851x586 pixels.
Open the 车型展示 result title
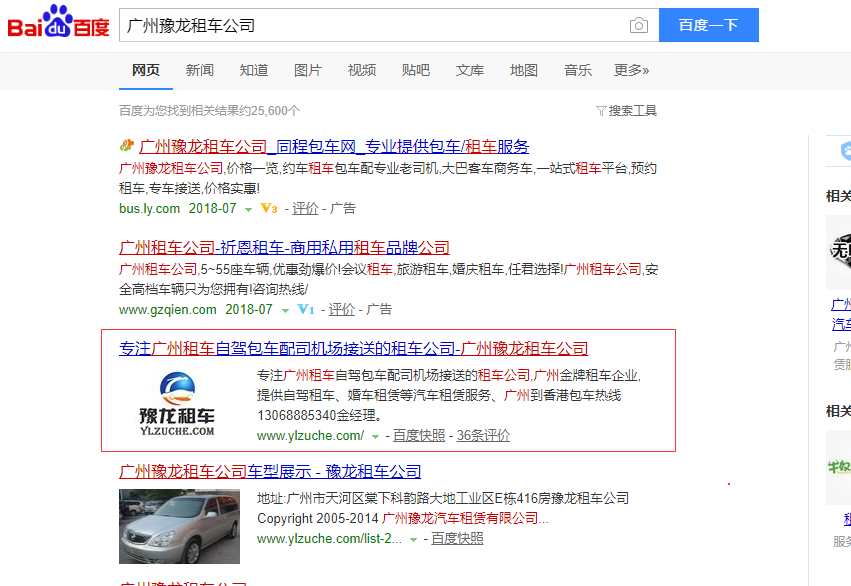(270, 472)
